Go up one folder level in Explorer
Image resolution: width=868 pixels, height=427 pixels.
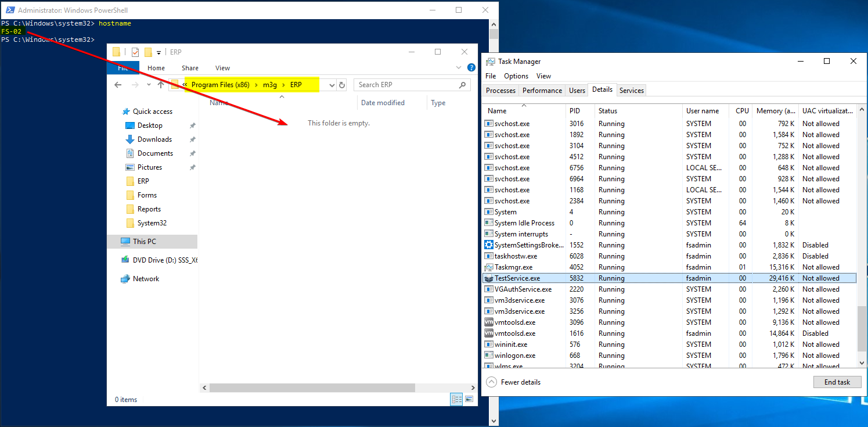tap(161, 85)
